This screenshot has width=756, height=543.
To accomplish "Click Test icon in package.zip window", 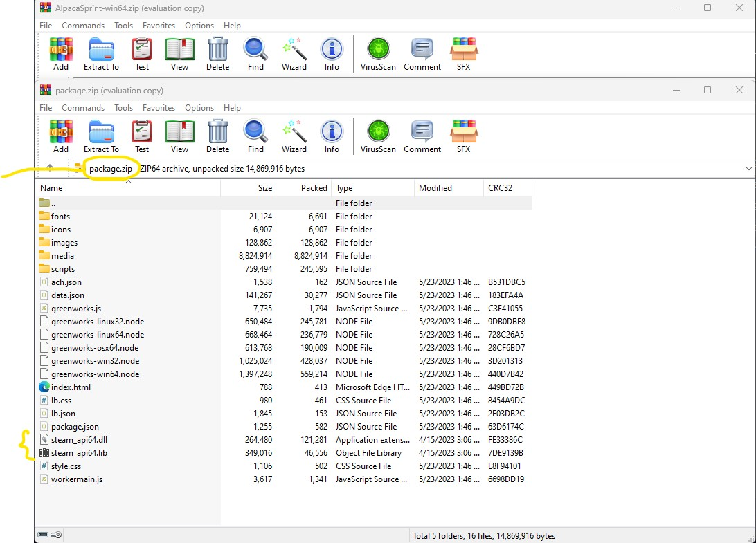I will 142,136.
